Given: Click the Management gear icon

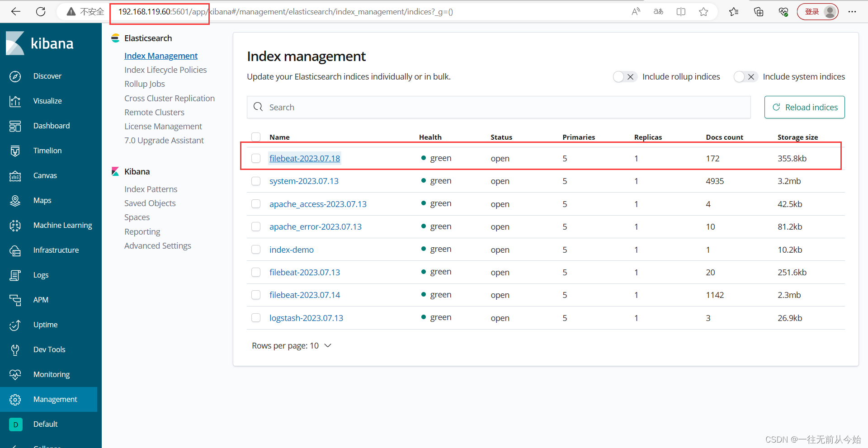Looking at the screenshot, I should point(15,400).
